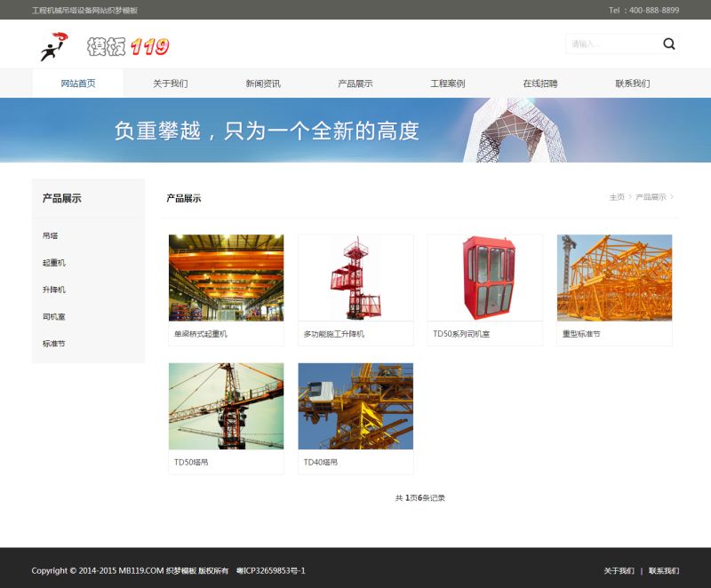This screenshot has width=711, height=588.
Task: Click the footer 关于我们 link
Action: click(619, 571)
